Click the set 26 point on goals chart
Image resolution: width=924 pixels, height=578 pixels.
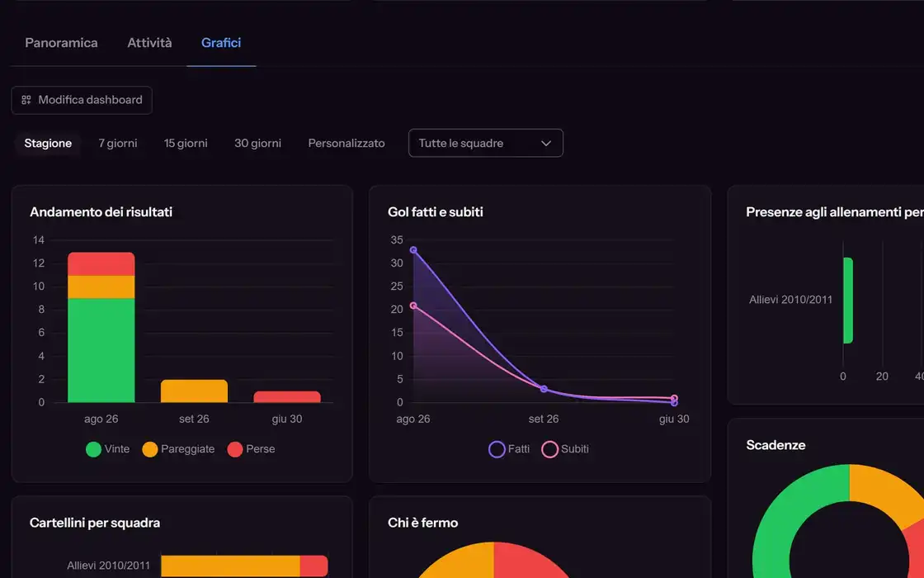544,389
